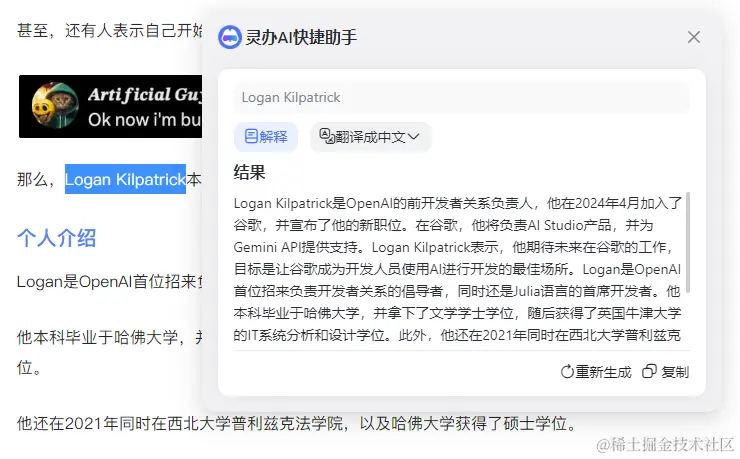This screenshot has width=740, height=459.
Task: Click the 复制 copy button
Action: (665, 372)
